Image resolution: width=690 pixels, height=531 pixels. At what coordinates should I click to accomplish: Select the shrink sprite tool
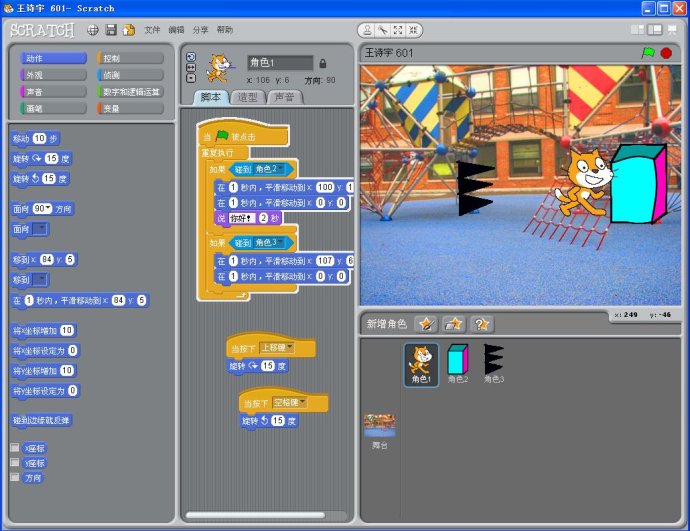413,30
